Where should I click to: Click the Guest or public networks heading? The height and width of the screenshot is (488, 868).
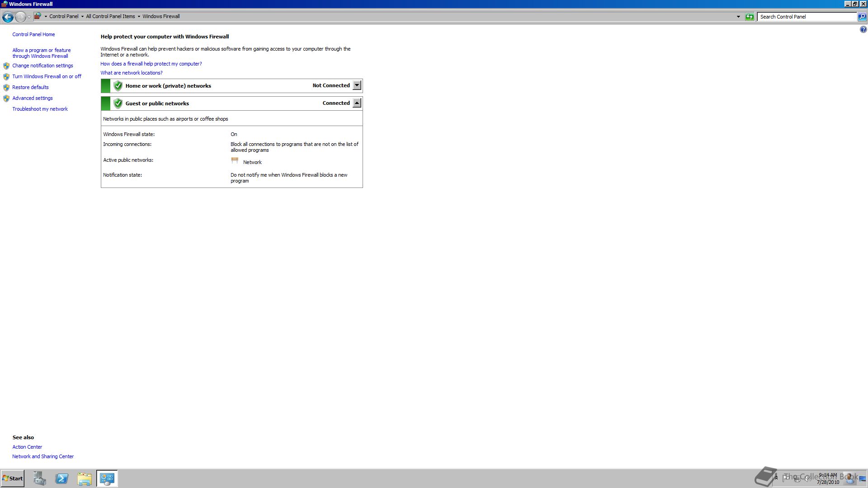[x=157, y=103]
